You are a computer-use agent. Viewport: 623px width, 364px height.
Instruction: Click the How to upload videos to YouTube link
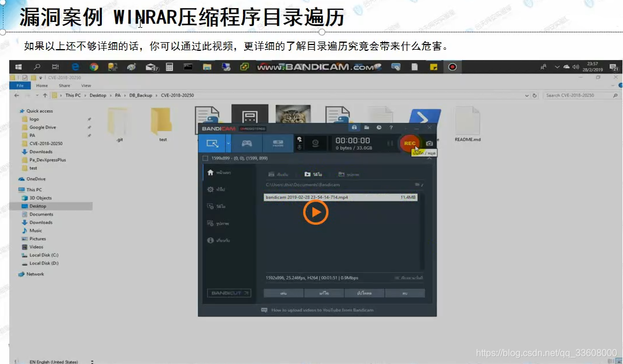coord(321,310)
